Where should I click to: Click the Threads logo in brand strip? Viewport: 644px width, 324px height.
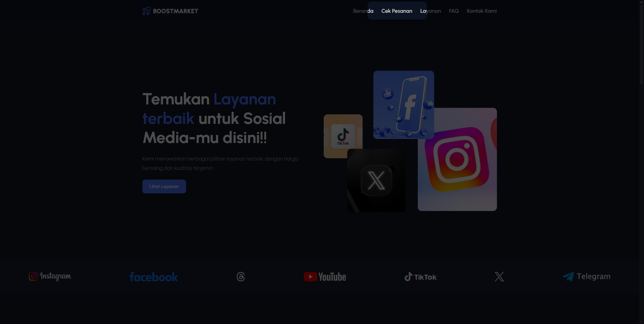point(241,277)
